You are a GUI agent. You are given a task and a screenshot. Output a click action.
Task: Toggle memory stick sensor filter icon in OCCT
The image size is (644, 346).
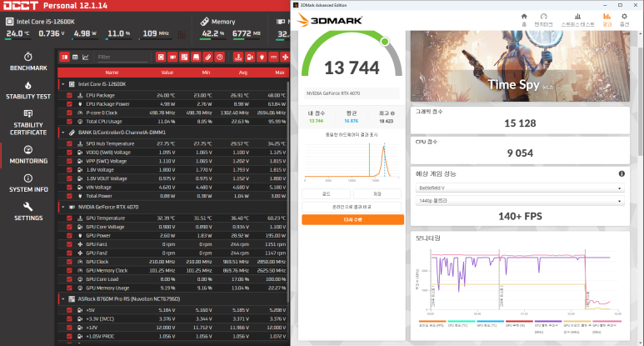click(x=207, y=58)
